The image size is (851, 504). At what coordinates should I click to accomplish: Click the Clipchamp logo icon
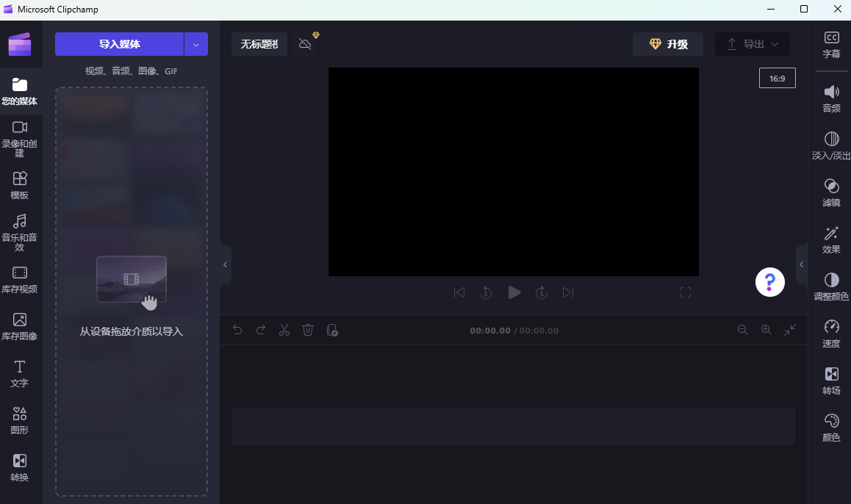(20, 45)
